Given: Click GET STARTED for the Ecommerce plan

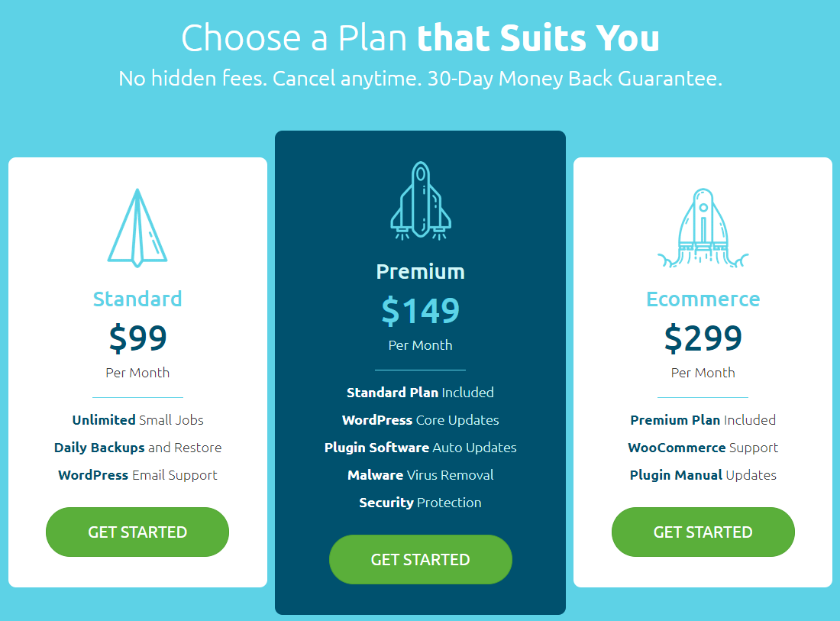Looking at the screenshot, I should (703, 532).
